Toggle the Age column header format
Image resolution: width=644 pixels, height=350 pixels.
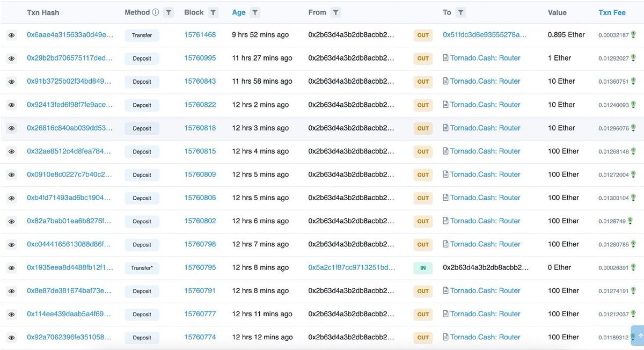pos(239,12)
